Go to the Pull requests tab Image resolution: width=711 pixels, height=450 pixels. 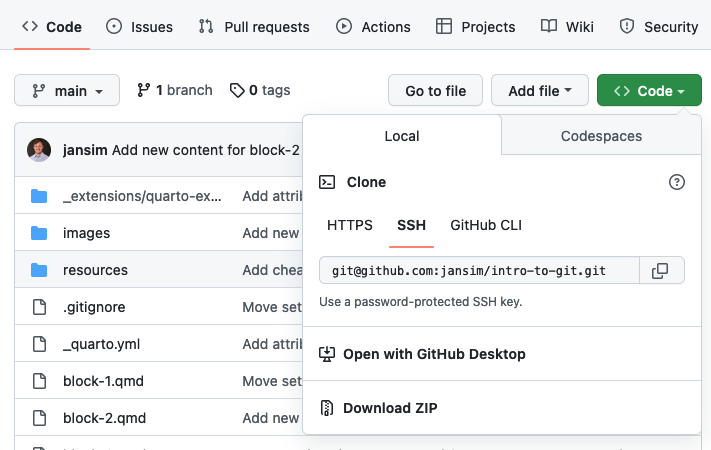pyautogui.click(x=254, y=27)
